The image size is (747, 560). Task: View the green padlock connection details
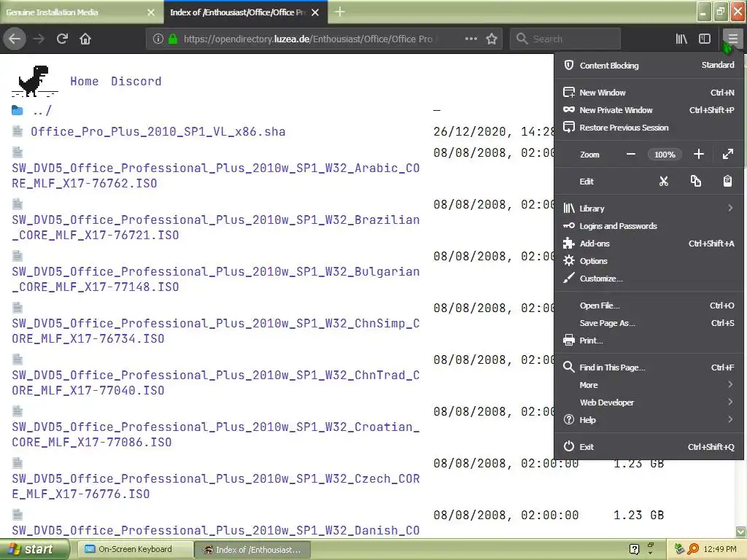pyautogui.click(x=173, y=39)
